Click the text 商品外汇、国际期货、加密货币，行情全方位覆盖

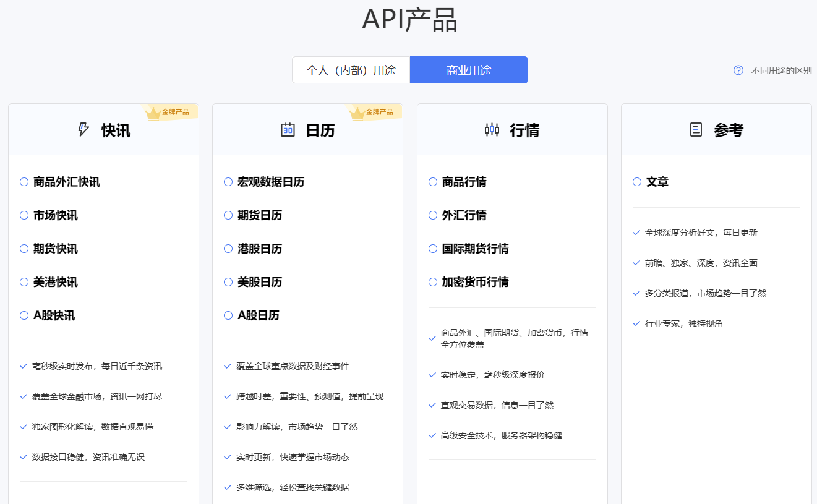coord(515,338)
